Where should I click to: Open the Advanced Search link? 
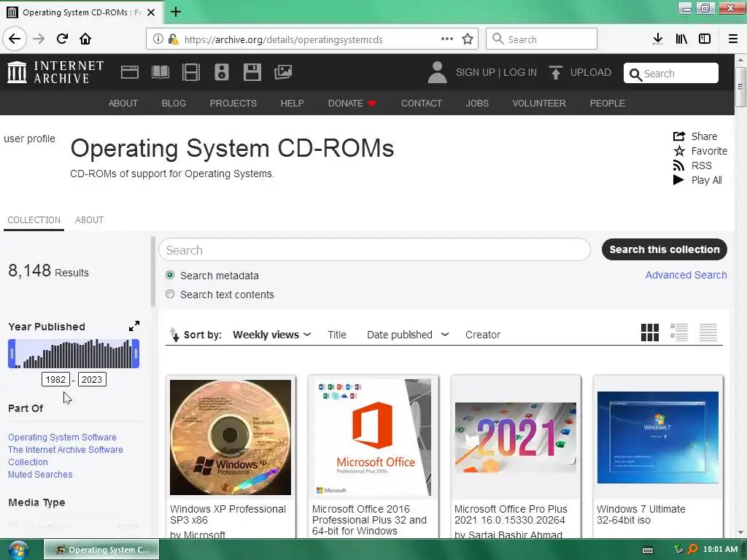[686, 275]
